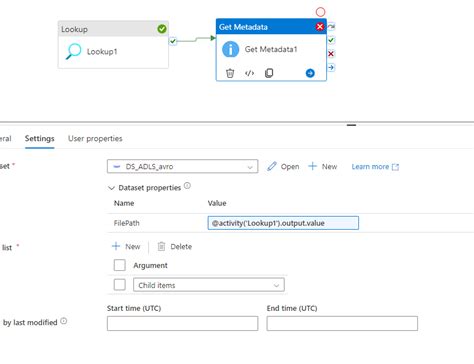Image resolution: width=474 pixels, height=364 pixels.
Task: Click Open to edit the dataset
Action: click(283, 166)
